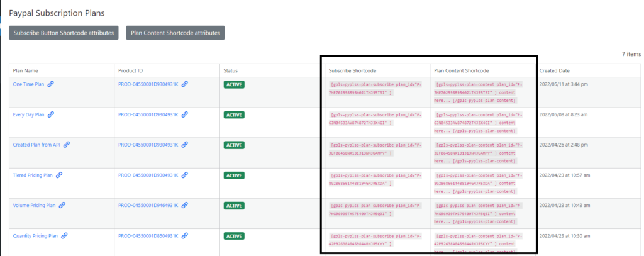Screen dimensions: 644x256
Task: Open the Created Plan from API link
Action: pos(36,145)
